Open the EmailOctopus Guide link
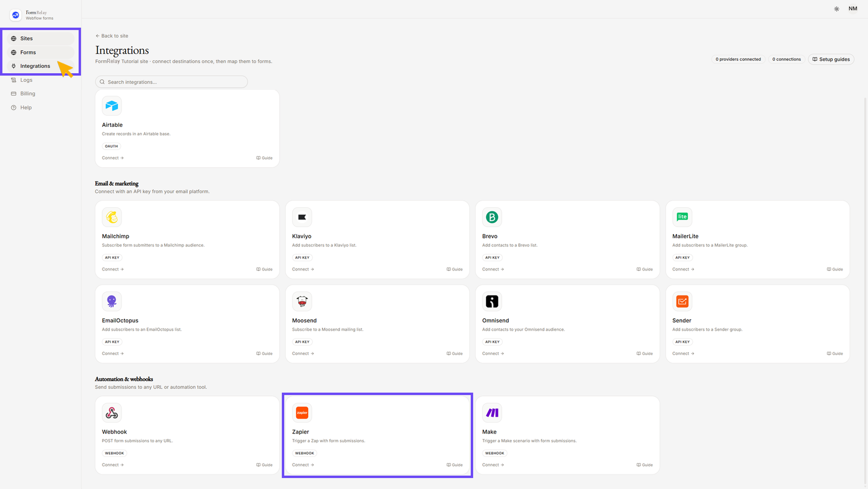This screenshot has width=868, height=489. [265, 353]
